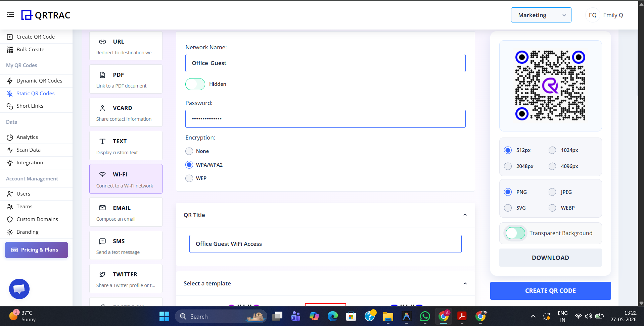Launch Microsoft Edge from the taskbar
Image resolution: width=644 pixels, height=326 pixels.
coord(332,316)
